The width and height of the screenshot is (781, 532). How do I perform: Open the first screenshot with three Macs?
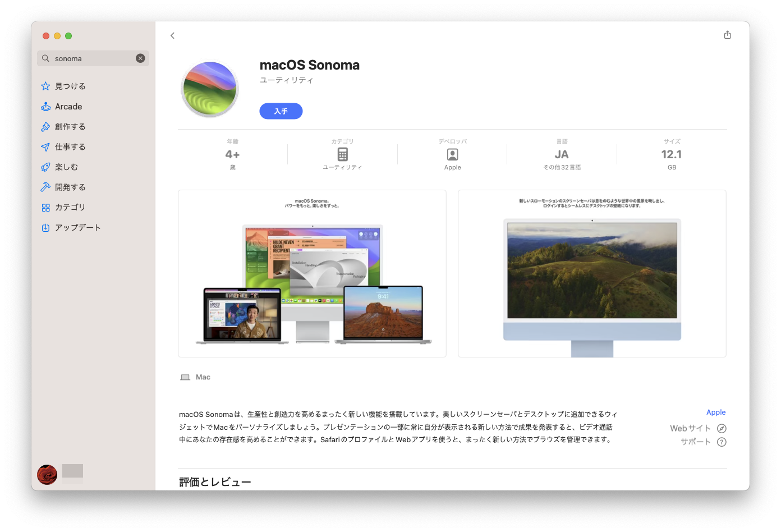click(x=312, y=273)
